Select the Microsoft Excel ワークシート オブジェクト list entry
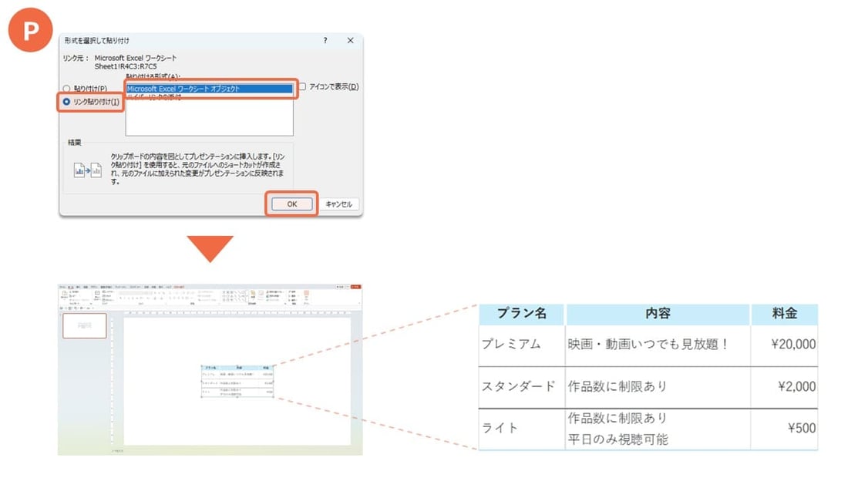 (x=210, y=87)
